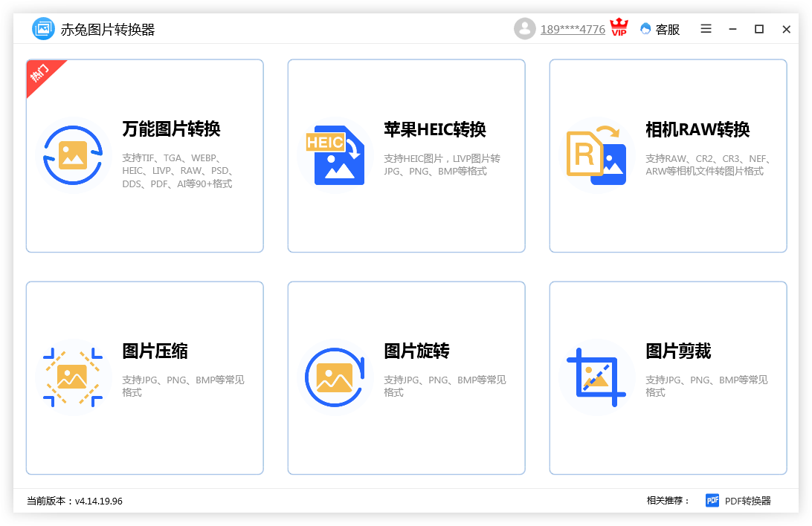The height and width of the screenshot is (526, 812).
Task: Click the 赤兔图片转换器 app logo icon
Action: (x=43, y=28)
